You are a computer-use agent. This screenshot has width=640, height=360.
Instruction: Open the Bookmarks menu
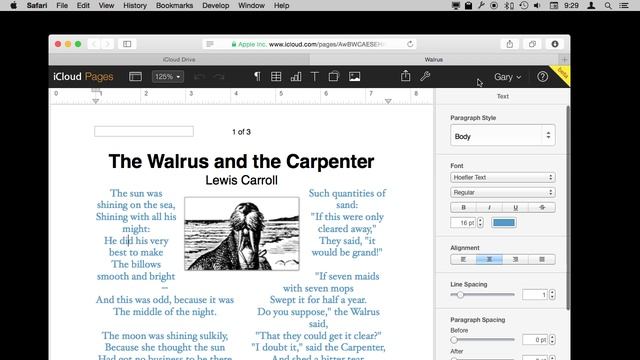pos(174,6)
